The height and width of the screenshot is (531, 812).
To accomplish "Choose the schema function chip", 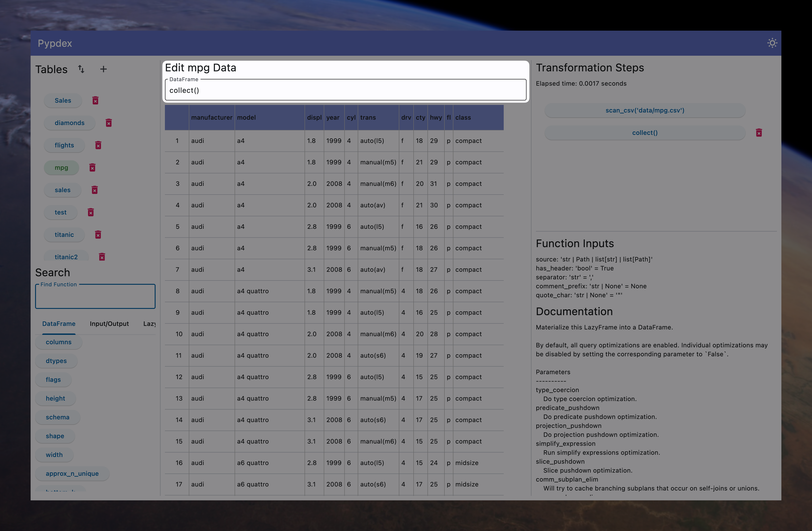I will 57,417.
